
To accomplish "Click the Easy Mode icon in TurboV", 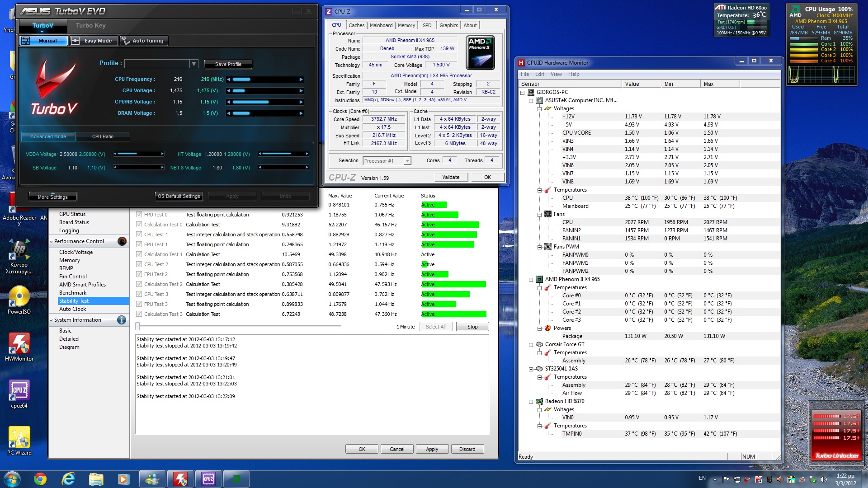I will (75, 41).
